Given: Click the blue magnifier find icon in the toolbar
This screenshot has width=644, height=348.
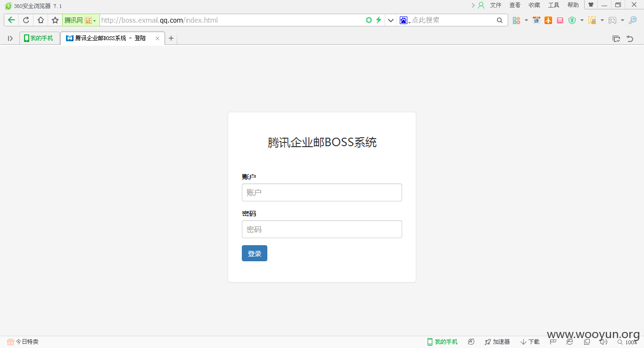Looking at the screenshot, I should pyautogui.click(x=633, y=20).
